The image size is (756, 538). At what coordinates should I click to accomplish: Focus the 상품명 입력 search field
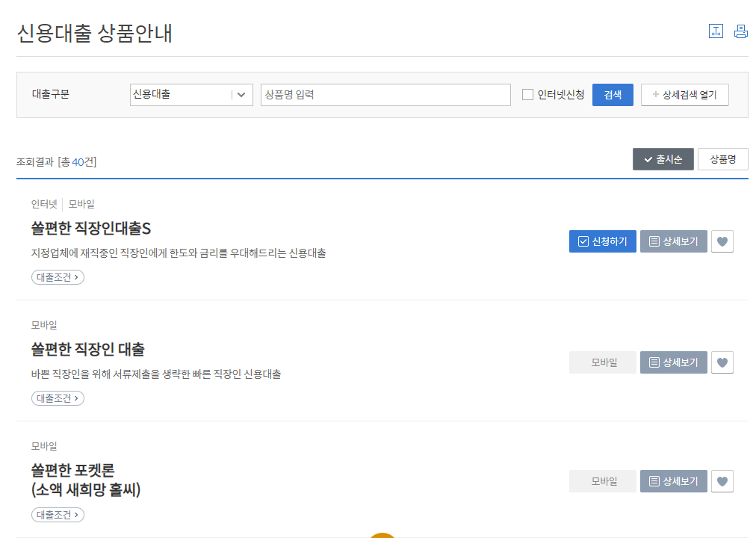[x=385, y=94]
